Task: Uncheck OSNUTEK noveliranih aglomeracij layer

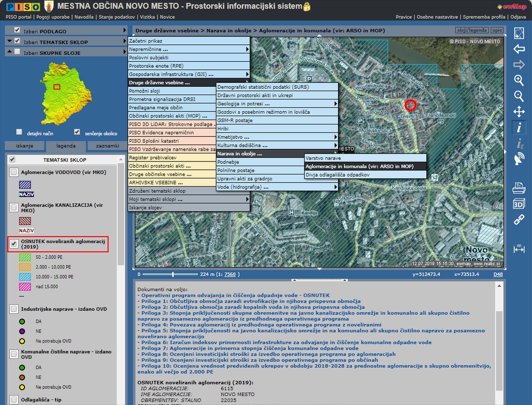Action: [x=14, y=243]
